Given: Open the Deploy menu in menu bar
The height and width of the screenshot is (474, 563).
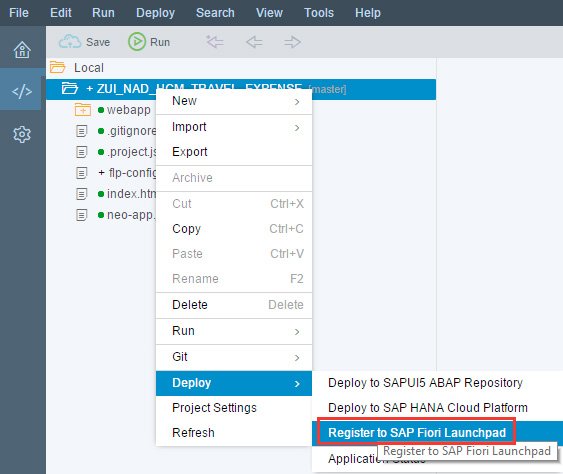Looking at the screenshot, I should point(155,13).
